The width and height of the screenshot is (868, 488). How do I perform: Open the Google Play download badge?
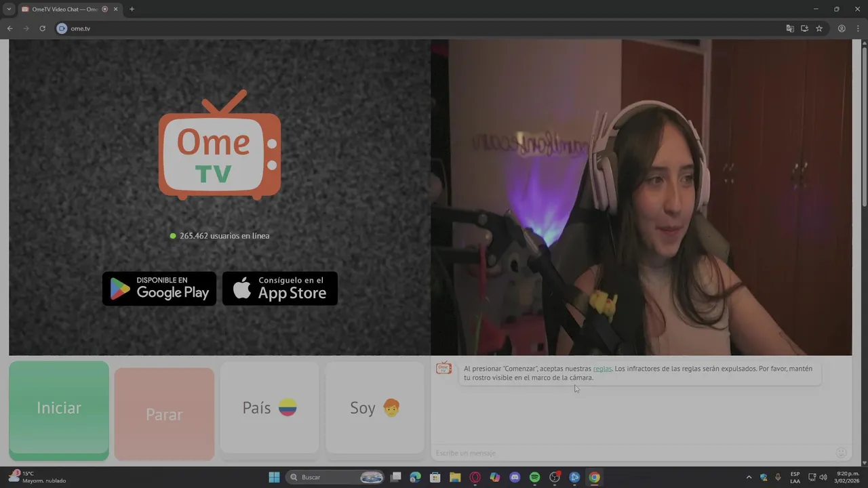pos(159,289)
